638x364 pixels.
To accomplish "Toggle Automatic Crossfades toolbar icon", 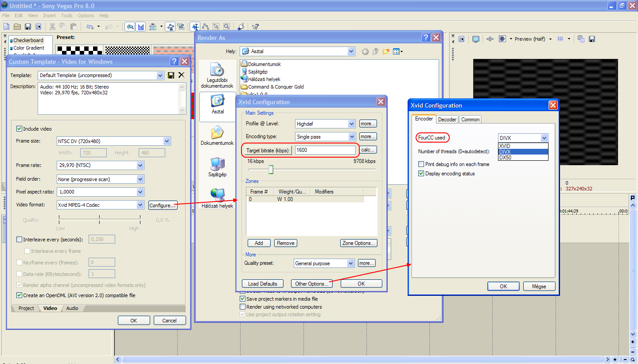I will point(140,27).
